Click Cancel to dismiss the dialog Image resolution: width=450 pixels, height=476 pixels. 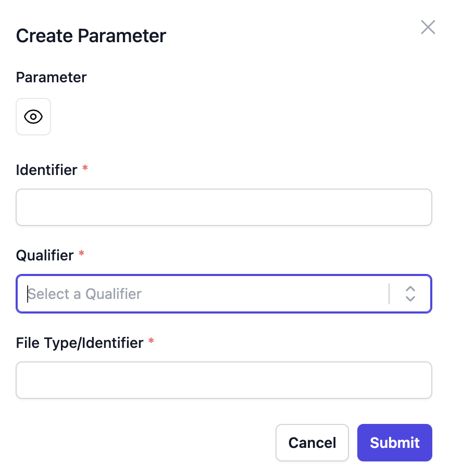coord(312,442)
